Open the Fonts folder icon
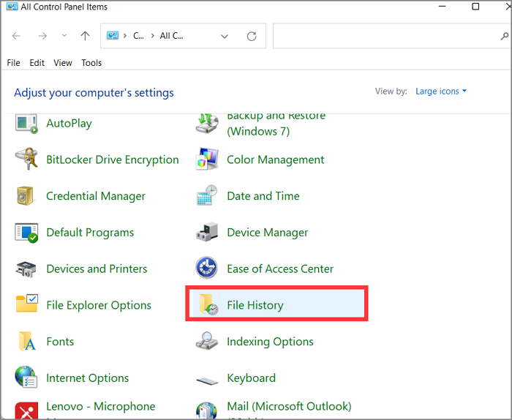 point(26,342)
